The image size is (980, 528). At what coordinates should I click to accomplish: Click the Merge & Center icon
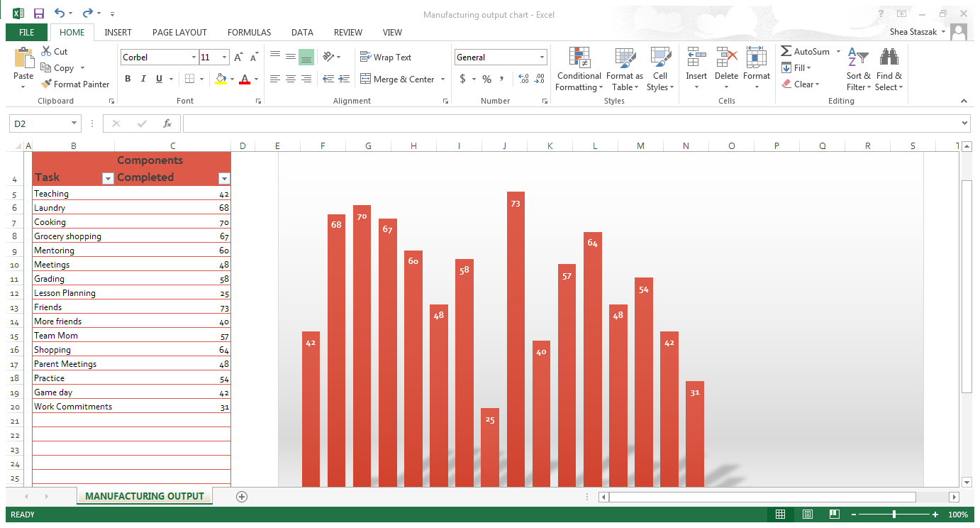point(366,79)
